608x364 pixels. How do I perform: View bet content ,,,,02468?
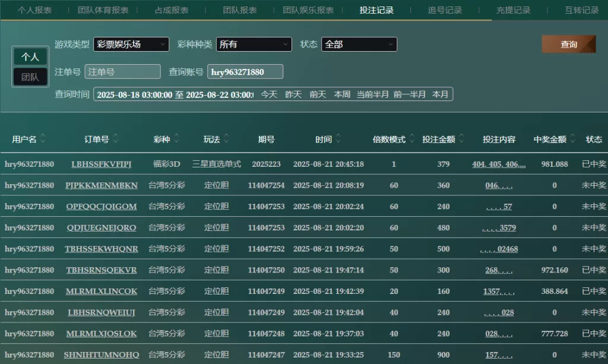pyautogui.click(x=499, y=249)
